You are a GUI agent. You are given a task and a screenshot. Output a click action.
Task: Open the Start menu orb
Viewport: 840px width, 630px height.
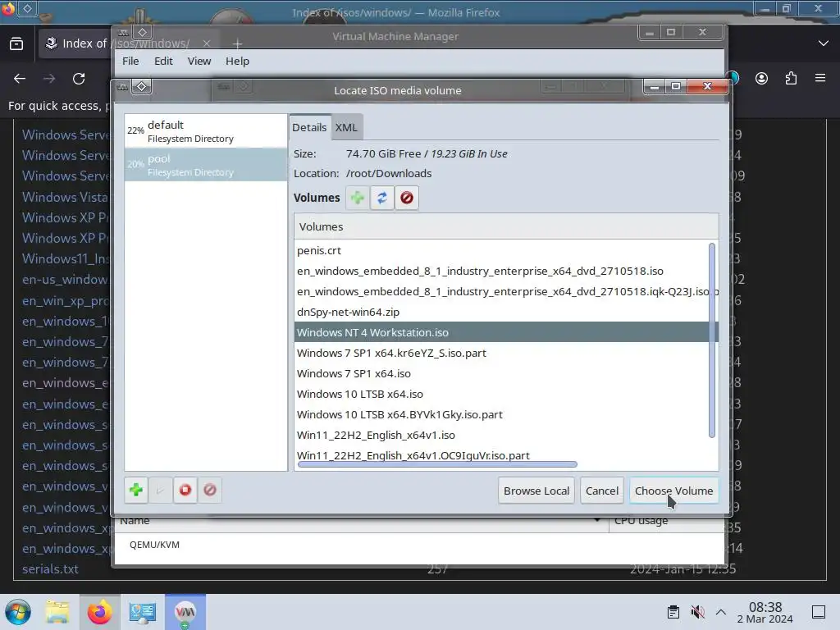[18, 612]
